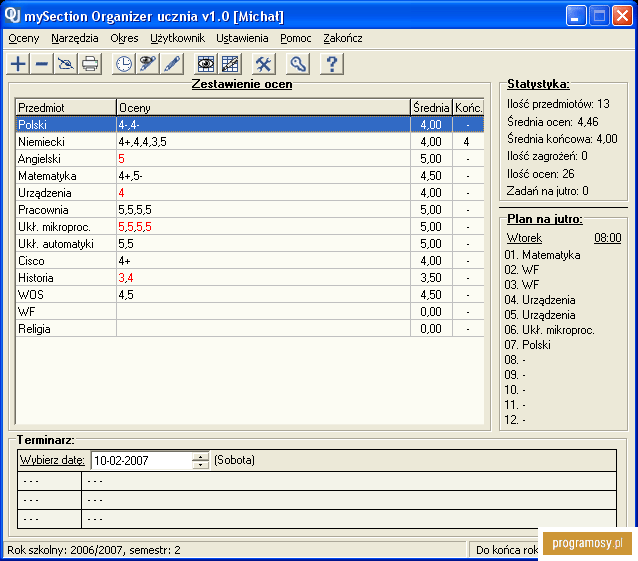The width and height of the screenshot is (638, 561).
Task: Select the Niemiecki subject row
Action: pyautogui.click(x=250, y=142)
